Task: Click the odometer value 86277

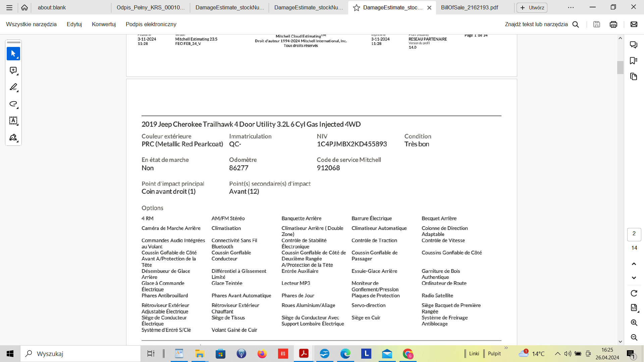Action: (239, 168)
